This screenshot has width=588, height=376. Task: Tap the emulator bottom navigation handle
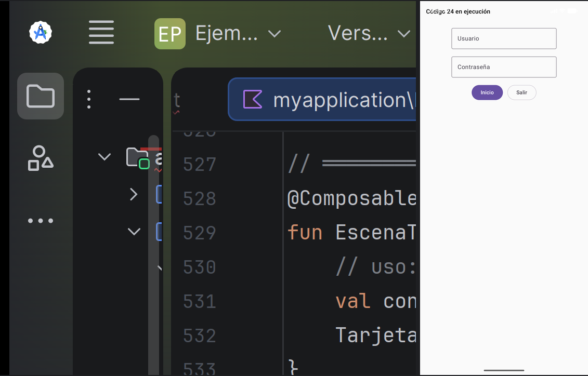[x=504, y=370]
